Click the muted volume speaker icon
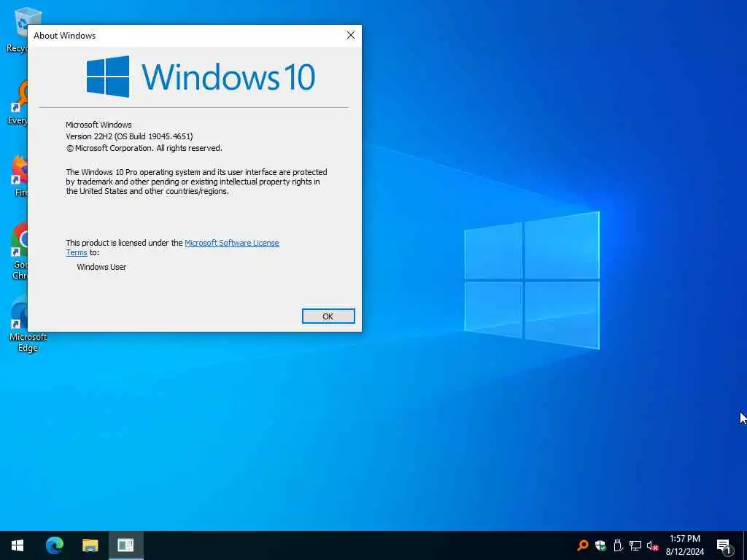 652,545
